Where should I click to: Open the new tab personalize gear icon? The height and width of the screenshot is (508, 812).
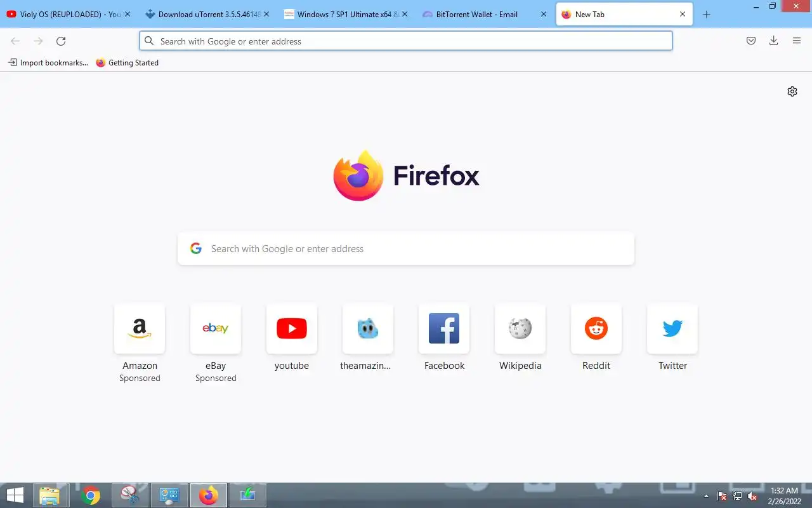coord(792,91)
